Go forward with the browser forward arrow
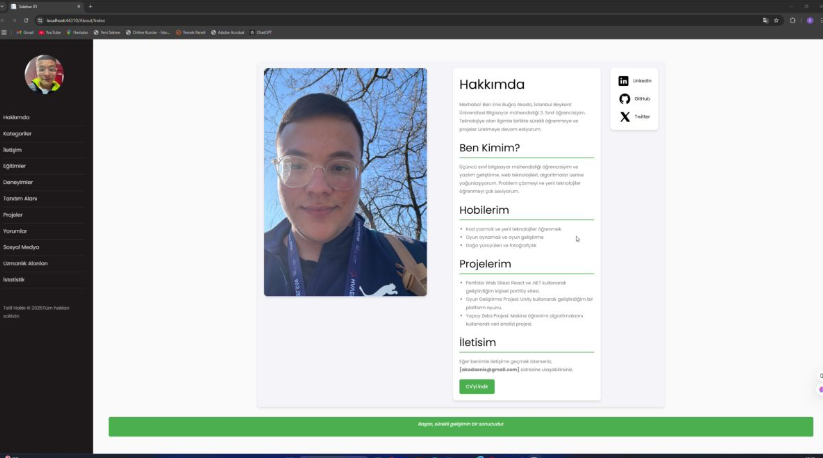This screenshot has width=823, height=458. tap(14, 20)
